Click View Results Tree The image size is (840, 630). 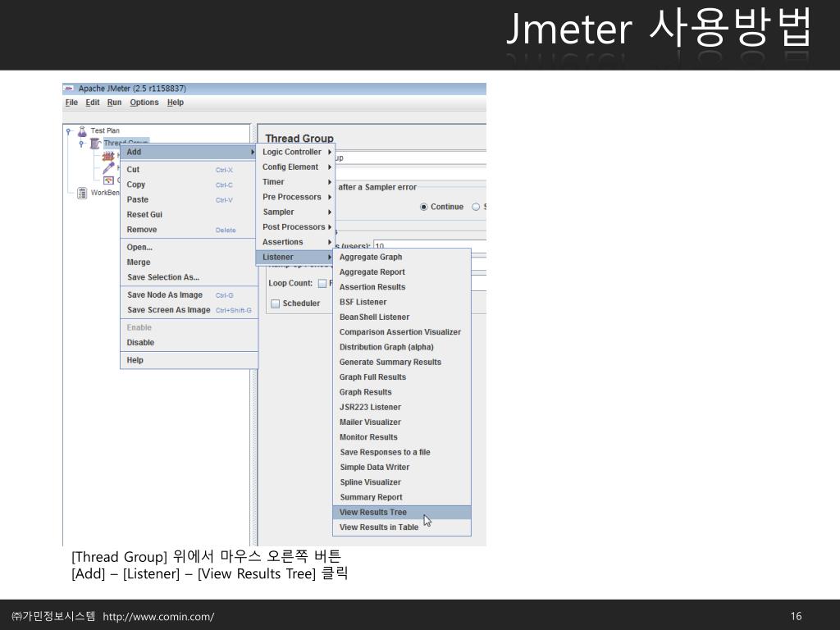tap(402, 512)
